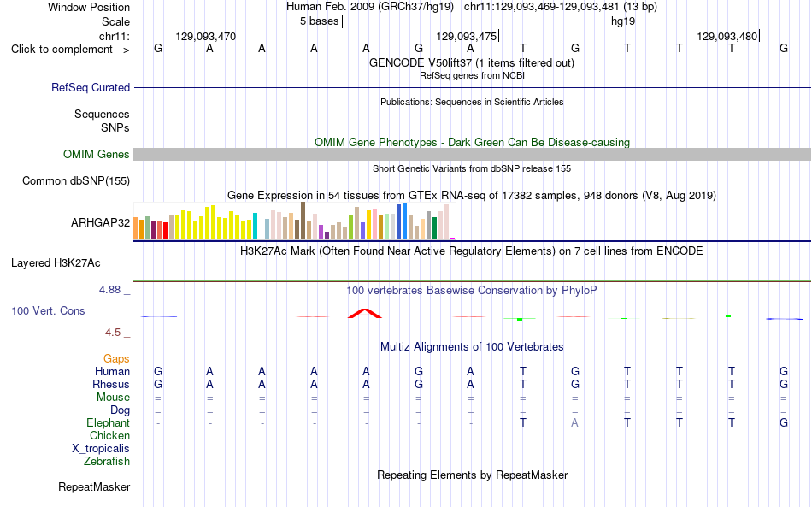Click the H3K27Ac Mark ENCODE track title

pos(471,251)
